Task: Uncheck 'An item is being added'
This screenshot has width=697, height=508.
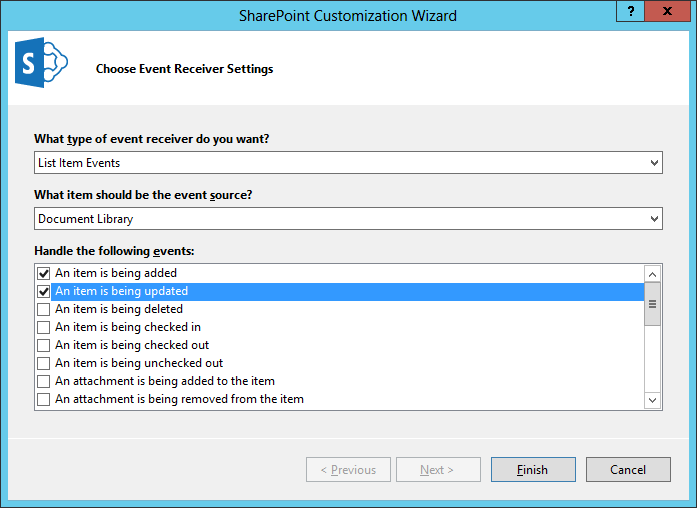Action: pos(43,273)
